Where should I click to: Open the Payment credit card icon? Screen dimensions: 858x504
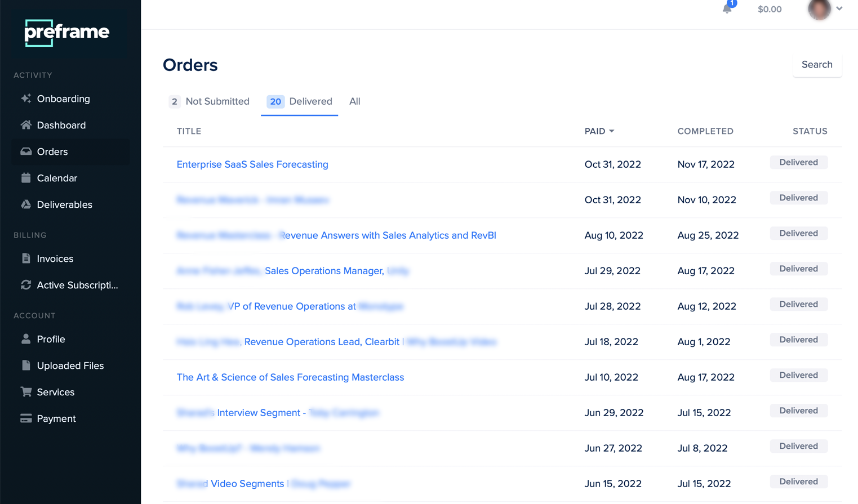point(26,418)
